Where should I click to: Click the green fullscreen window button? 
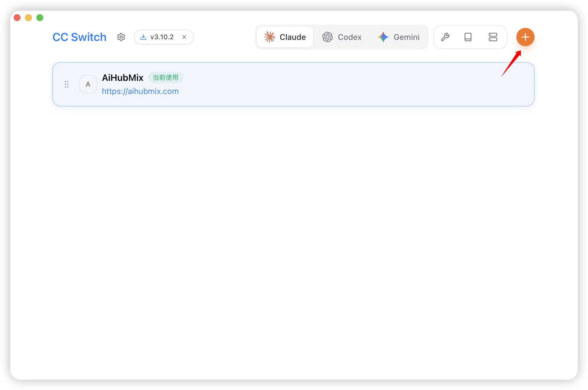(40, 18)
